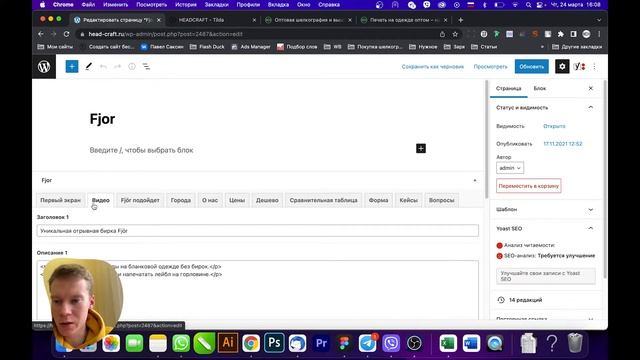Open the document info details icon
The height and width of the screenshot is (360, 640).
[x=132, y=67]
